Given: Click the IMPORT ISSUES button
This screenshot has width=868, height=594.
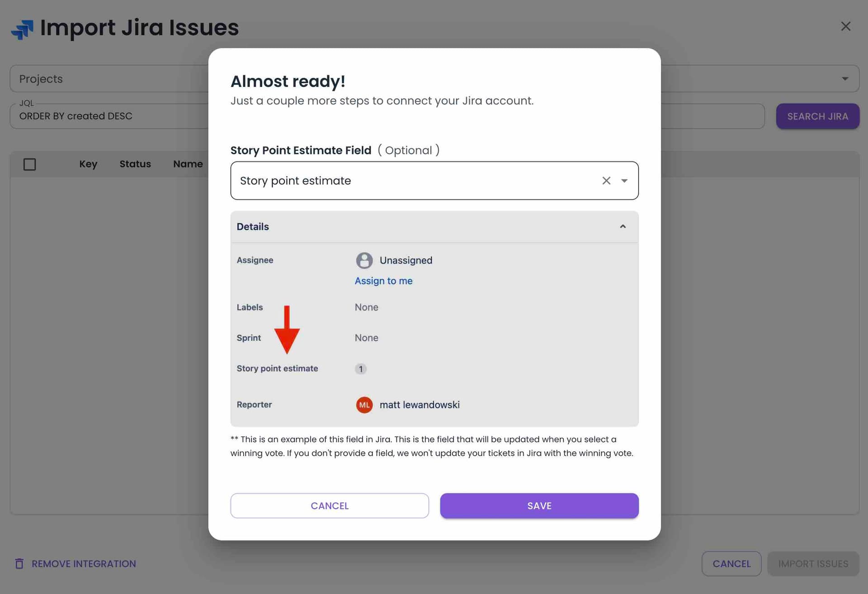Looking at the screenshot, I should [813, 563].
